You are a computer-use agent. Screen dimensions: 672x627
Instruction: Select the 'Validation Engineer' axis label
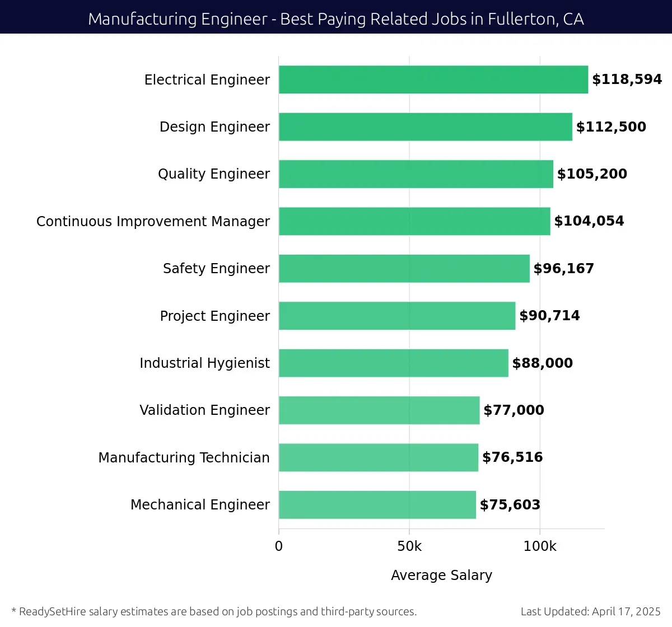(x=204, y=410)
